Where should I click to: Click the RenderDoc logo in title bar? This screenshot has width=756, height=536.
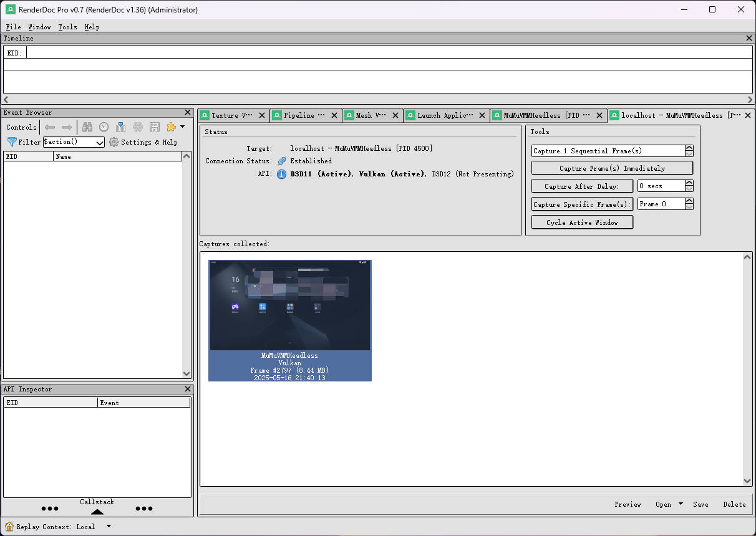click(11, 9)
